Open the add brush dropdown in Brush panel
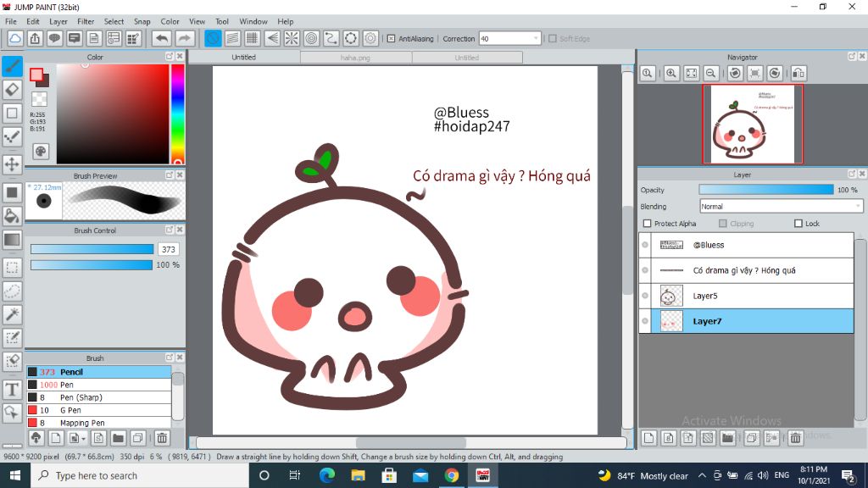868x488 pixels. click(76, 438)
